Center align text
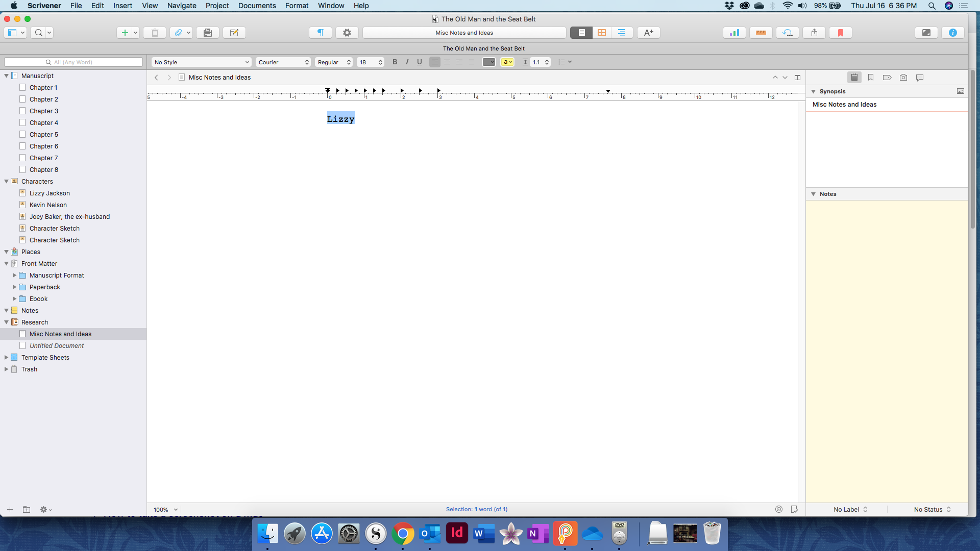The height and width of the screenshot is (551, 980). (x=447, y=62)
